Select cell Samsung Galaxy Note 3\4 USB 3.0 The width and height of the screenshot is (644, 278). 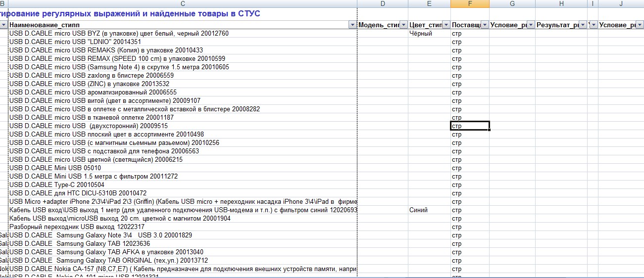click(183, 235)
